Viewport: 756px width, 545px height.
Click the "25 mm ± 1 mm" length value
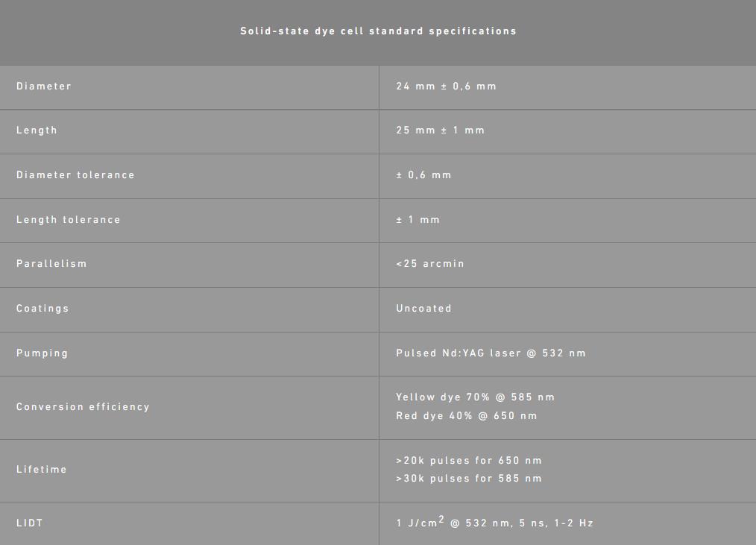point(440,130)
